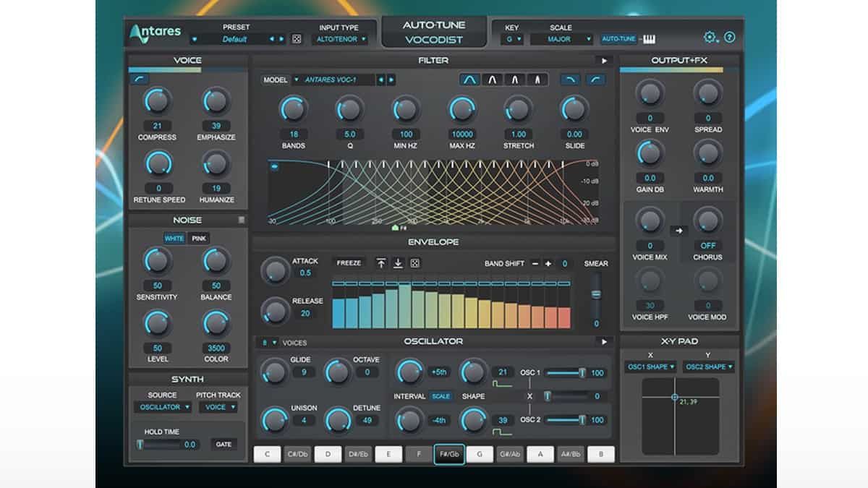Image resolution: width=868 pixels, height=488 pixels.
Task: Click the envelope upward arrow icon
Action: pos(381,263)
